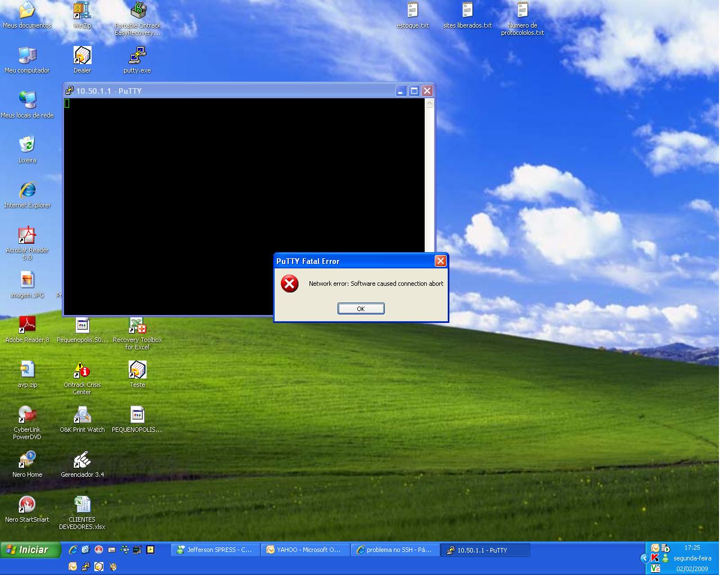
Task: Select the Meus locais de rede icon
Action: (27, 105)
